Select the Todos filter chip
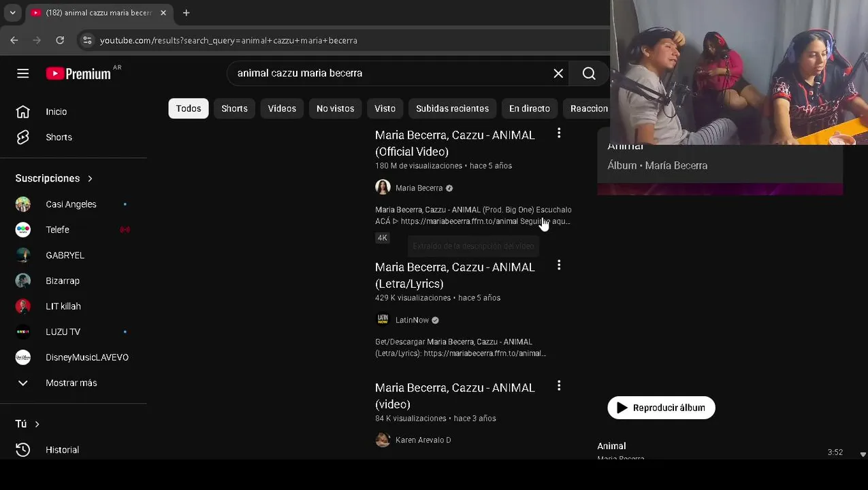The image size is (868, 490). point(189,109)
